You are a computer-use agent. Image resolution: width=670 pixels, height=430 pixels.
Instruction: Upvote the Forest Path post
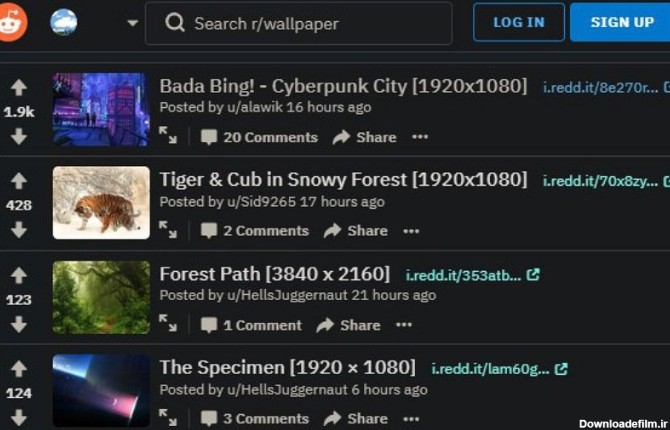tap(19, 275)
